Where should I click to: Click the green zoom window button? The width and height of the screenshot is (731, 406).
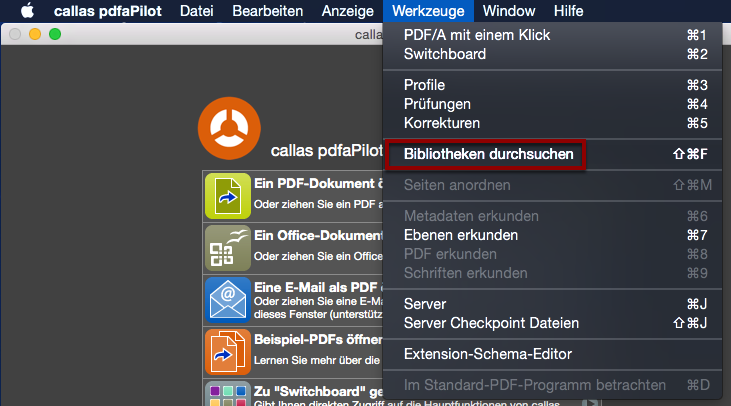pyautogui.click(x=55, y=34)
